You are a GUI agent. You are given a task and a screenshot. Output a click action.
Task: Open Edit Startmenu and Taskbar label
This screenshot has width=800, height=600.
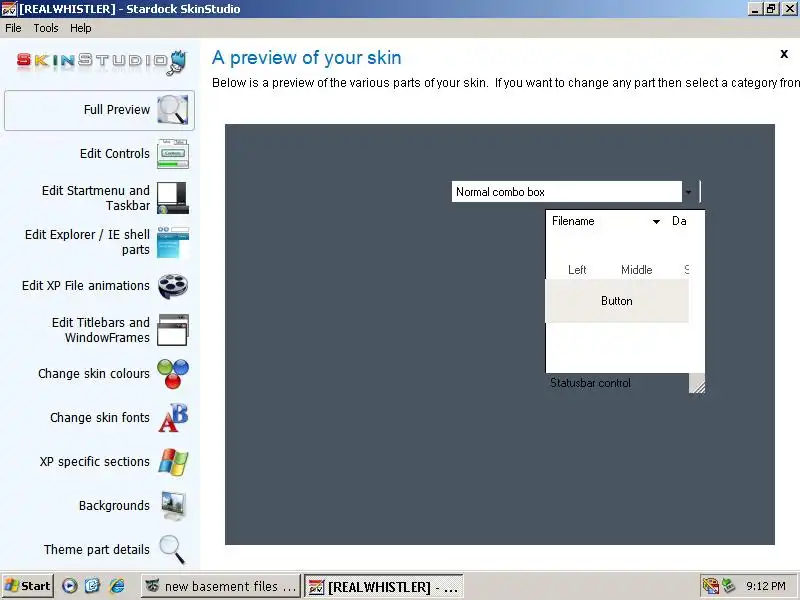[96, 198]
